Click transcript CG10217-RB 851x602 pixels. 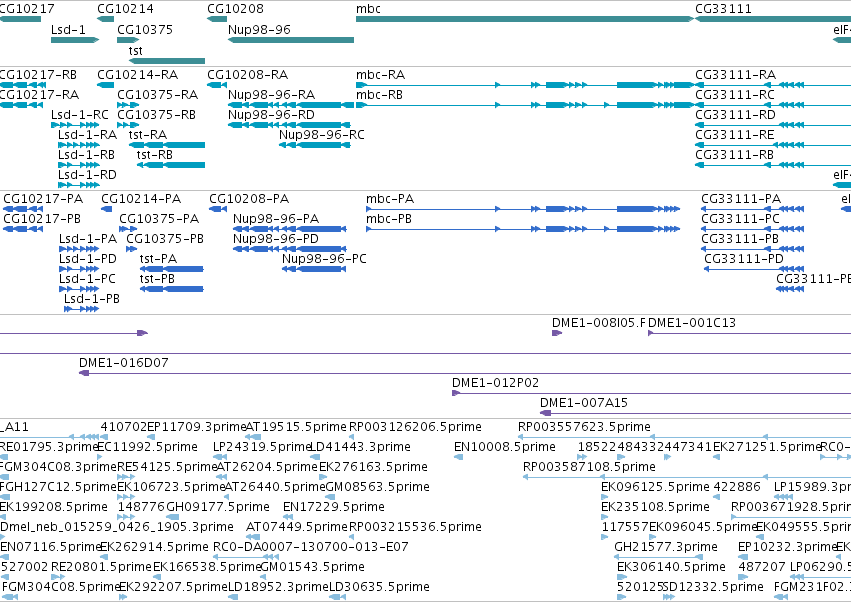point(22,85)
